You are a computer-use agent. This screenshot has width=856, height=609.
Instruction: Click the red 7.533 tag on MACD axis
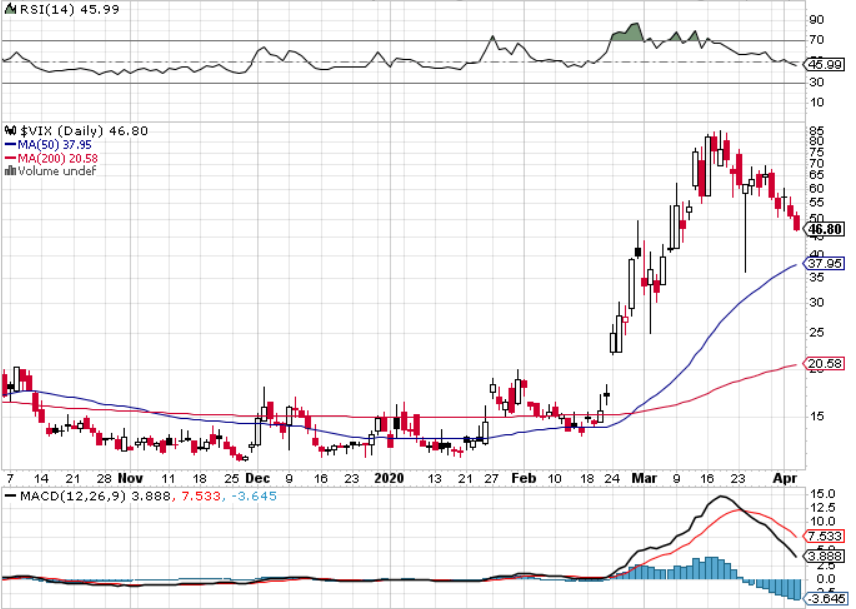(x=824, y=536)
